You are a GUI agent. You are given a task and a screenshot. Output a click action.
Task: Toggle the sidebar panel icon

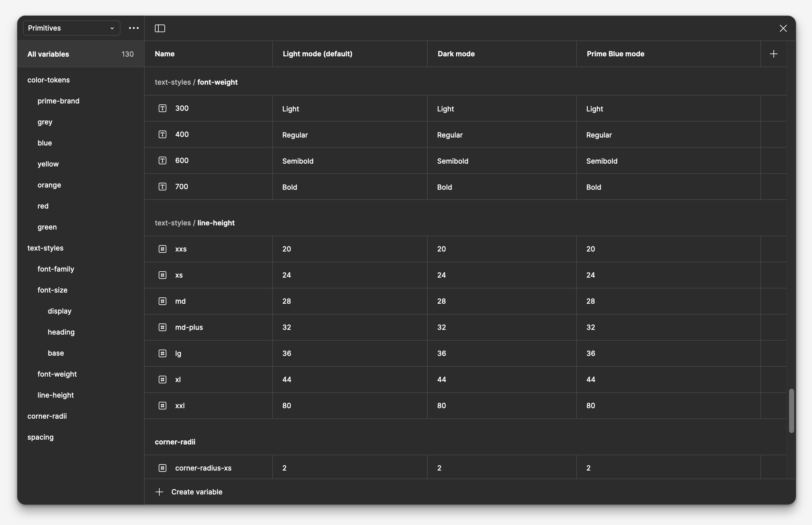point(160,28)
